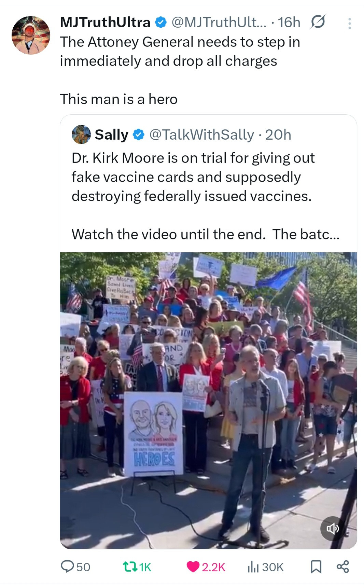
Task: Repost the tweet with 1K reposts
Action: [x=137, y=567]
